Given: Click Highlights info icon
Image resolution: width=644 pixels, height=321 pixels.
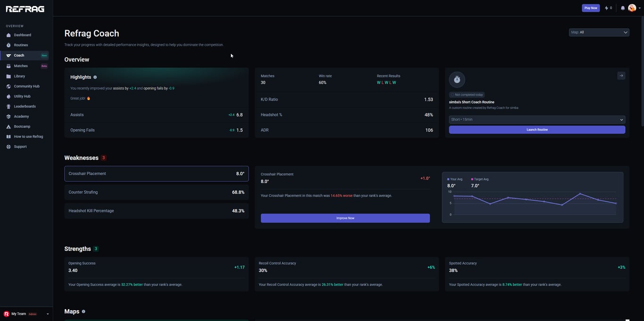Looking at the screenshot, I should [95, 77].
